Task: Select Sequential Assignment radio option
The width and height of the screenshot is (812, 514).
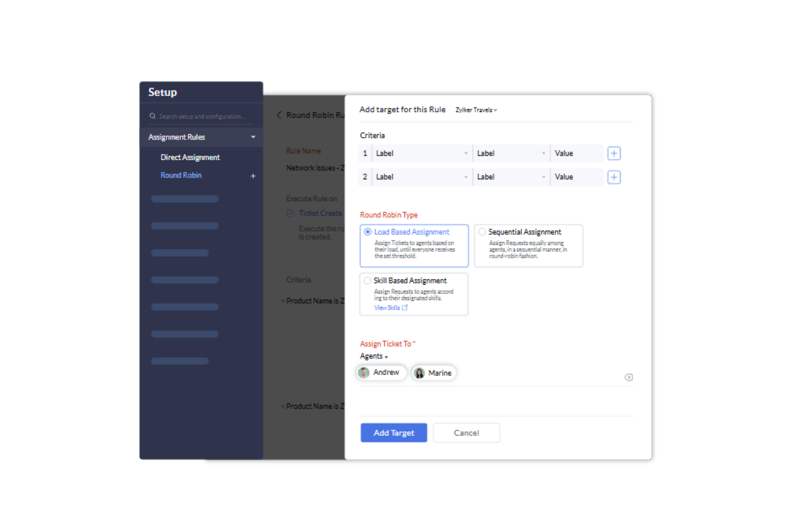Action: click(x=482, y=232)
